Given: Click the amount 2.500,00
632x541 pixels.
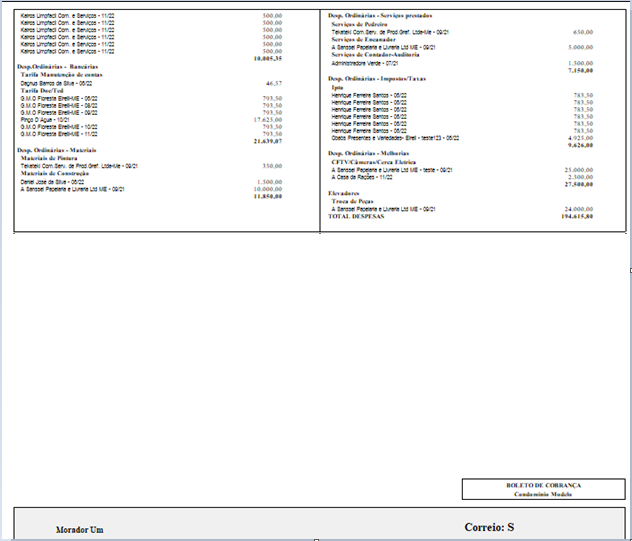Looking at the screenshot, I should pos(580,177).
